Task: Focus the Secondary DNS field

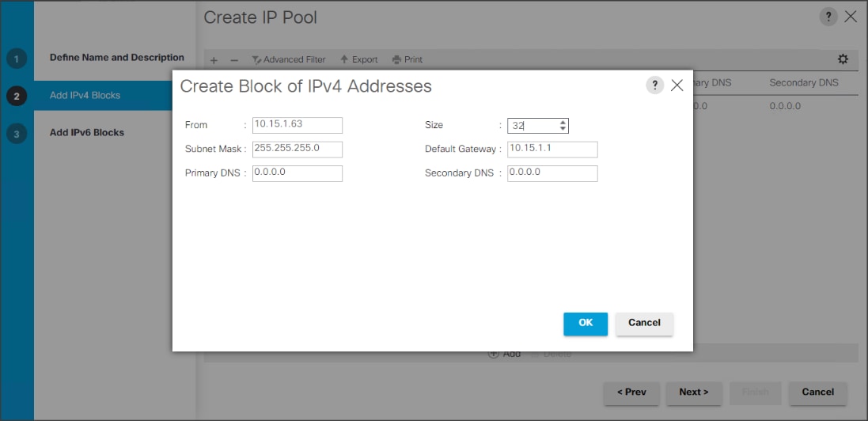Action: pos(552,173)
